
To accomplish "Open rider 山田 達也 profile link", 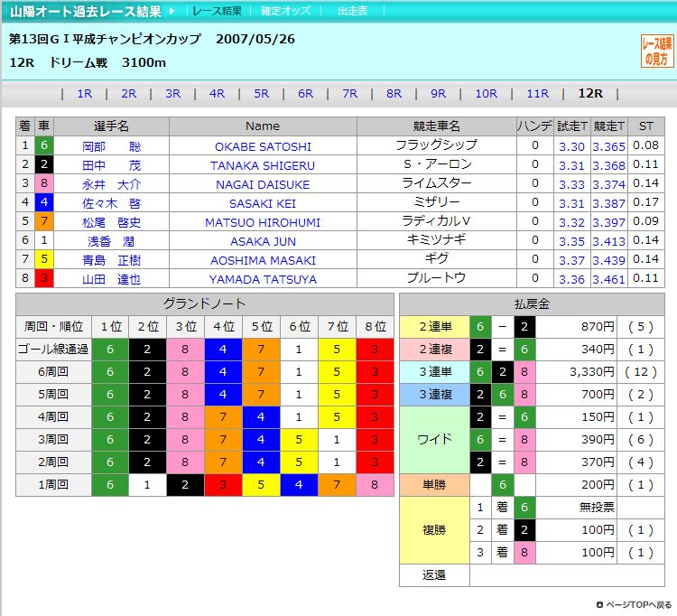I will 111,280.
